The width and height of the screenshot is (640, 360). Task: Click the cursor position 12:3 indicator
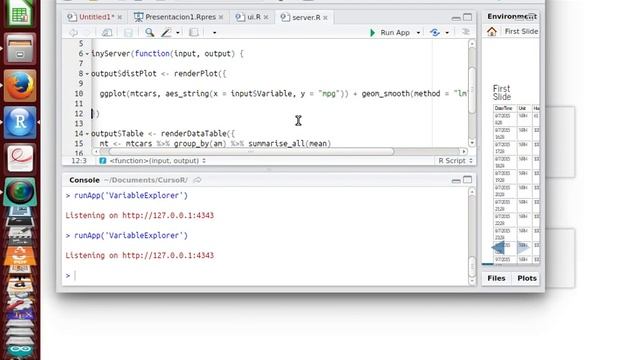pyautogui.click(x=79, y=161)
